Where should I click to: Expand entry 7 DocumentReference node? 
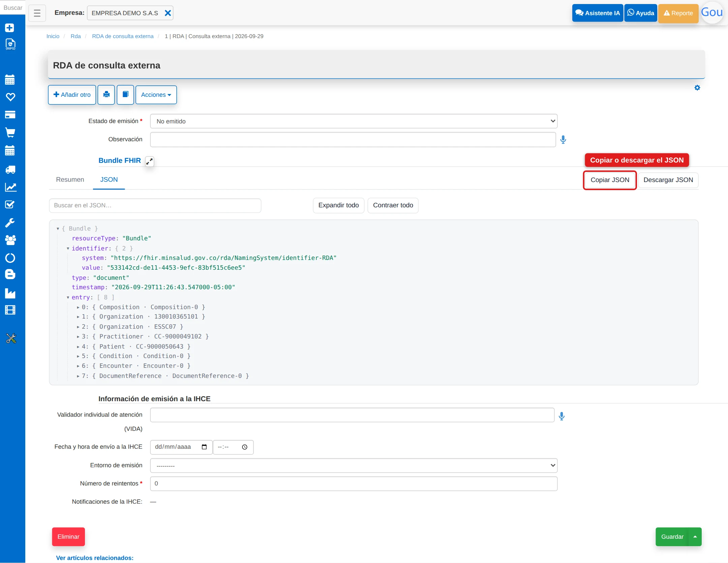pyautogui.click(x=78, y=376)
